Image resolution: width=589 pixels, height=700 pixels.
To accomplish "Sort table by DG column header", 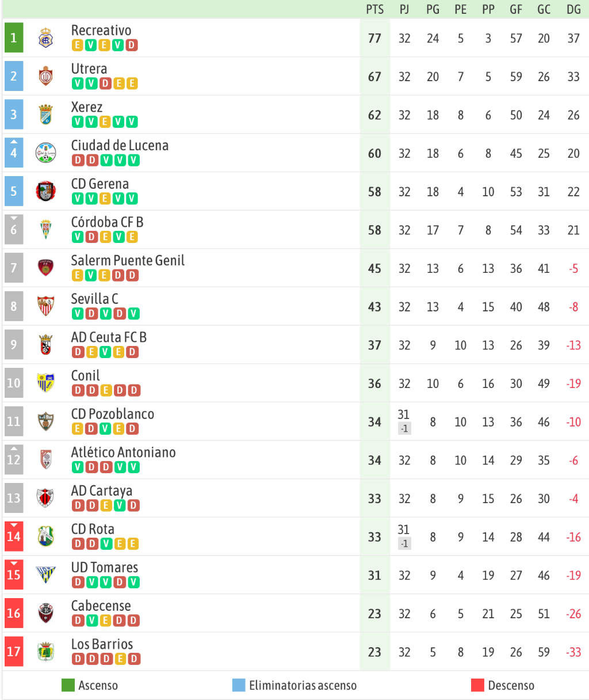I will click(573, 9).
